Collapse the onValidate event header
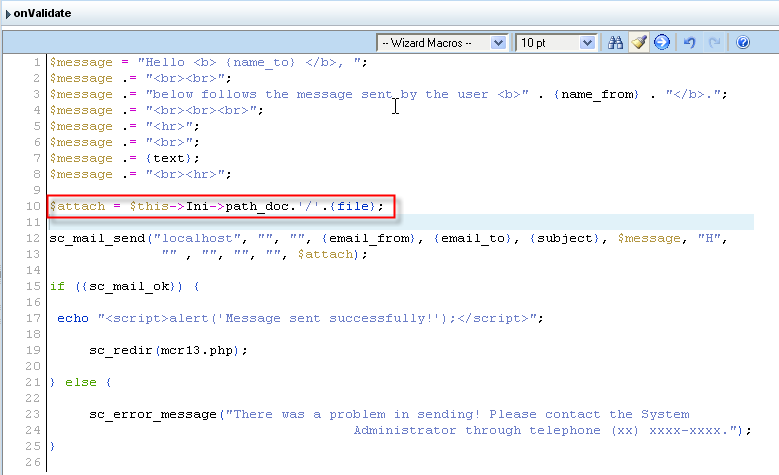 (8, 14)
